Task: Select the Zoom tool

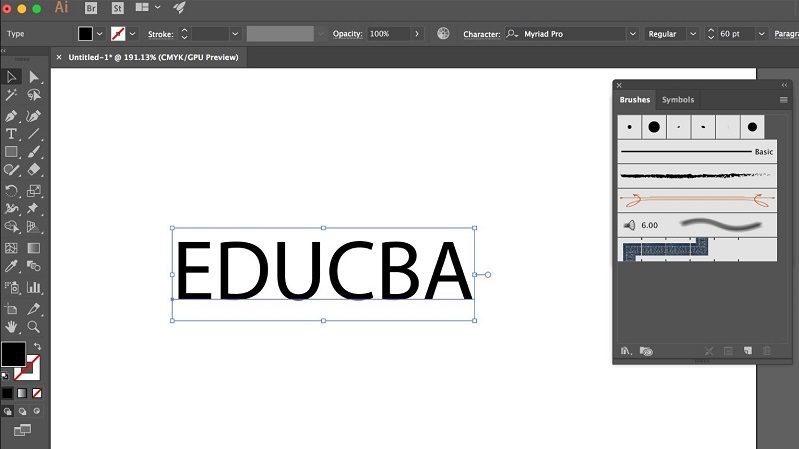Action: tap(34, 327)
